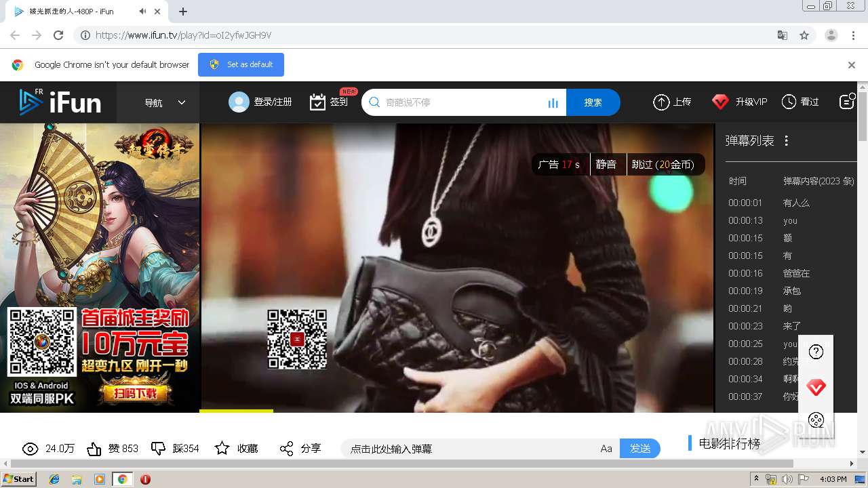Open the voice bars icon in search
This screenshot has height=488, width=868.
(553, 103)
